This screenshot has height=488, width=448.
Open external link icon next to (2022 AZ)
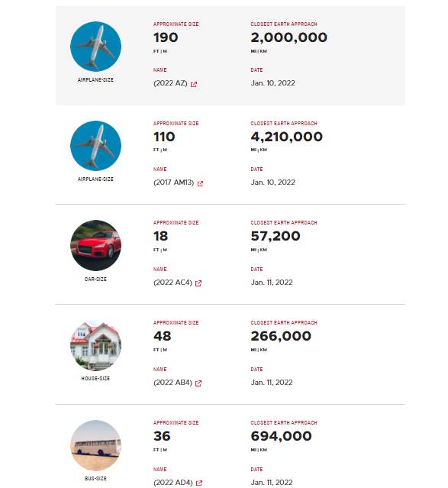(x=194, y=84)
